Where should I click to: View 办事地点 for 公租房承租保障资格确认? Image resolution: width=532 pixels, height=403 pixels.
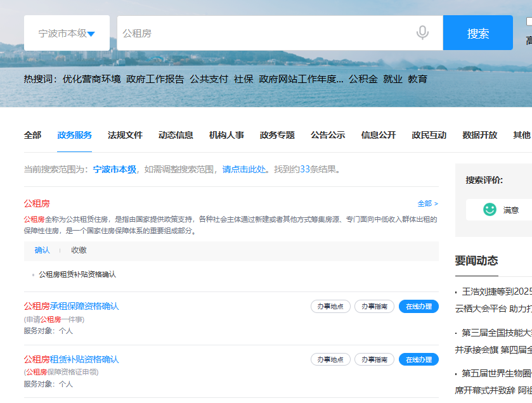[x=330, y=306]
